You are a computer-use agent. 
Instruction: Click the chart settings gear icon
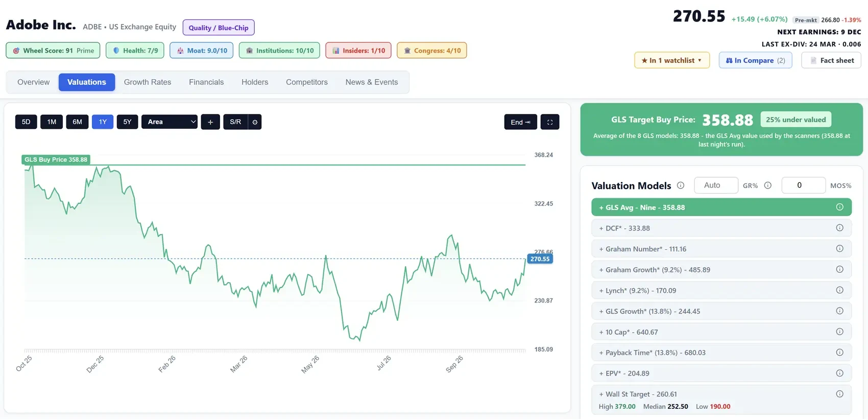pos(255,122)
